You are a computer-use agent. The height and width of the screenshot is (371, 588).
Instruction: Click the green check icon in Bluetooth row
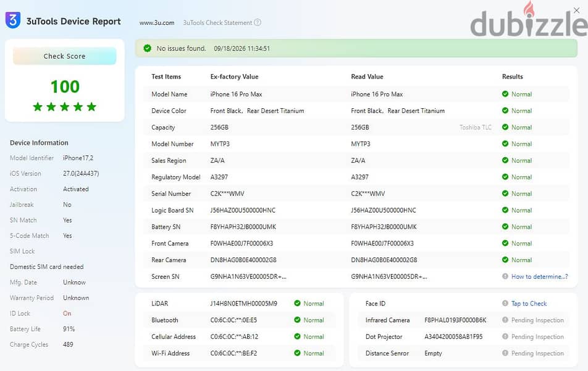pyautogui.click(x=297, y=320)
